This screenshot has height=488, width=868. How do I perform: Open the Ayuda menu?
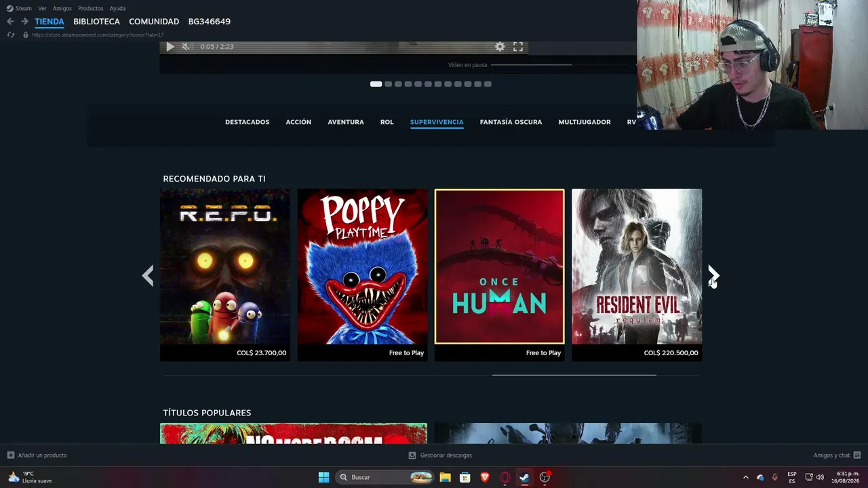coord(117,8)
